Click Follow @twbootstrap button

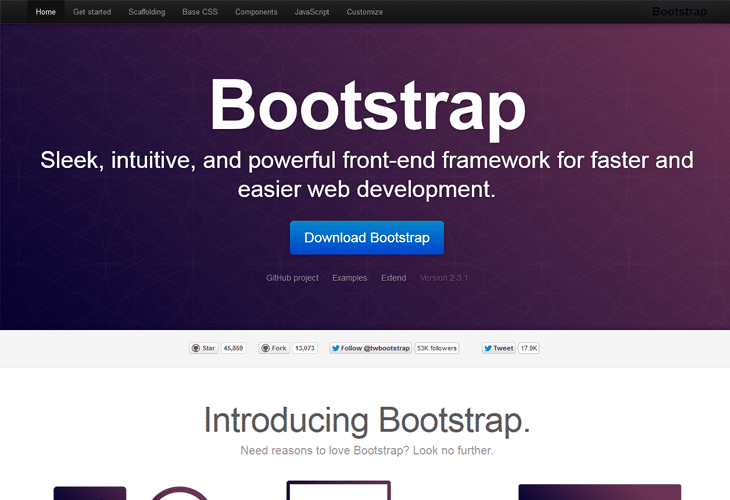[x=371, y=348]
